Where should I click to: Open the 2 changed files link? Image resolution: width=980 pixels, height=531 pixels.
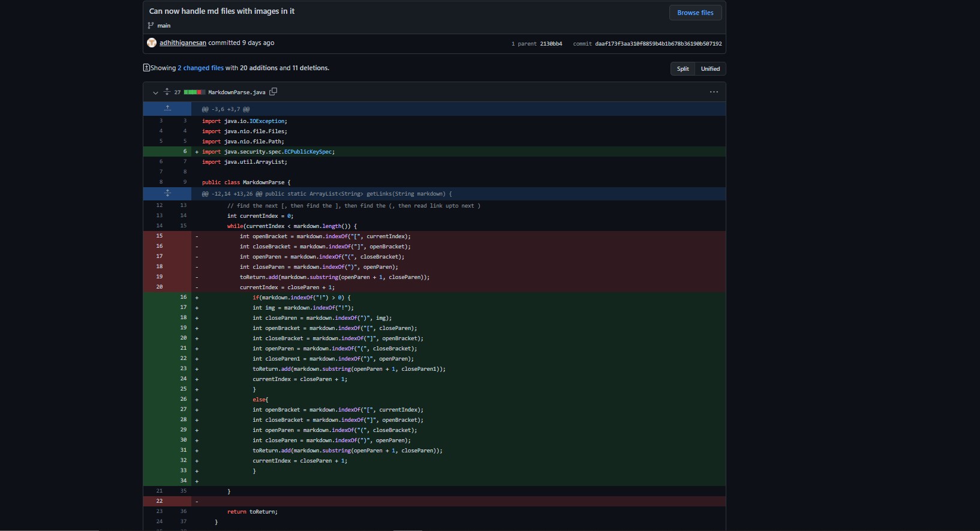[x=200, y=68]
